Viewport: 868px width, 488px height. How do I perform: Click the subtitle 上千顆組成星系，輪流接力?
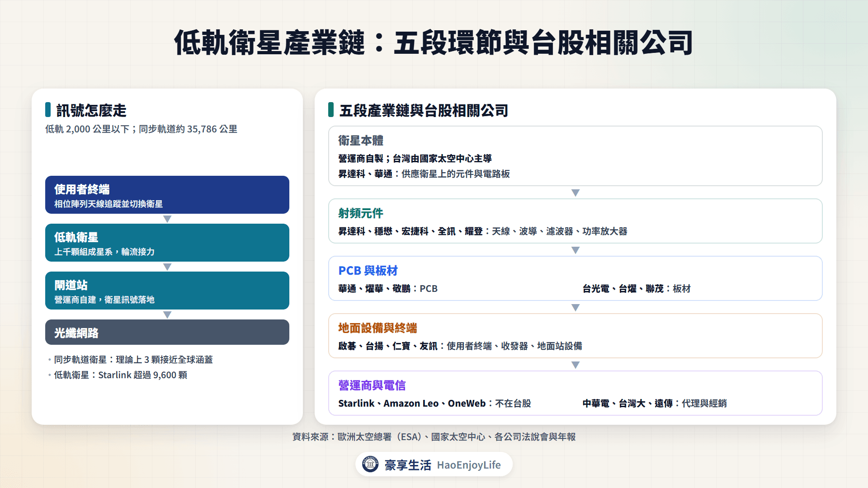[104, 252]
